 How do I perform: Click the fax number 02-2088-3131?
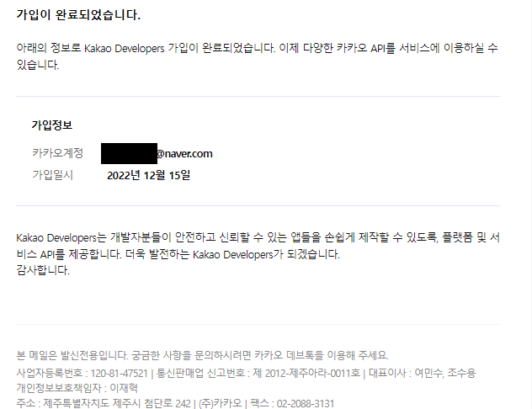(306, 404)
